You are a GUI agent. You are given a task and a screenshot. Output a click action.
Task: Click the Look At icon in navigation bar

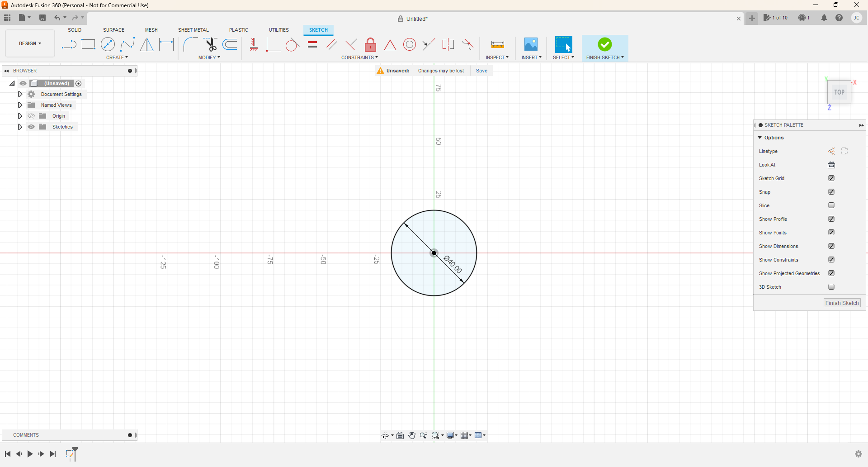(x=400, y=435)
